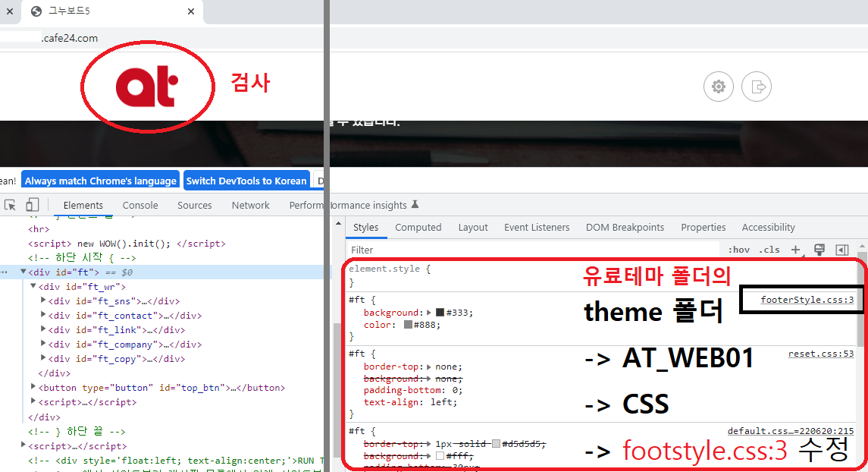868x472 pixels.
Task: Expand the div id="ft_copy" node
Action: point(43,358)
